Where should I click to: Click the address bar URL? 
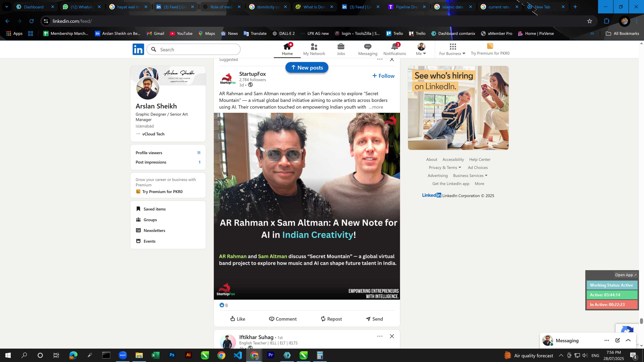[x=72, y=21]
